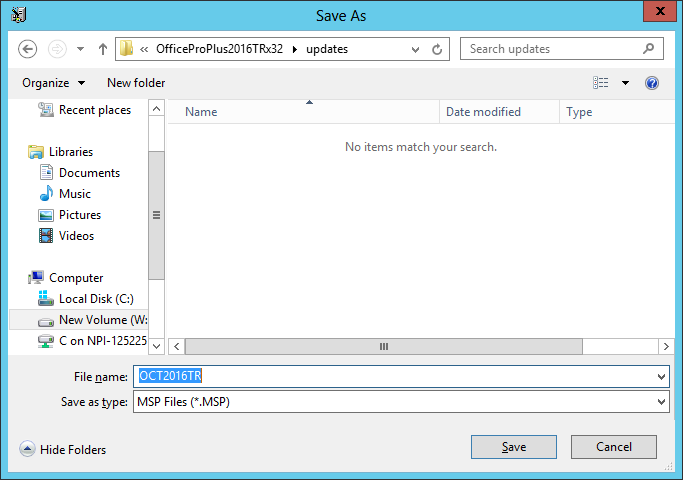Open the Documents library
The height and width of the screenshot is (480, 683).
point(89,172)
